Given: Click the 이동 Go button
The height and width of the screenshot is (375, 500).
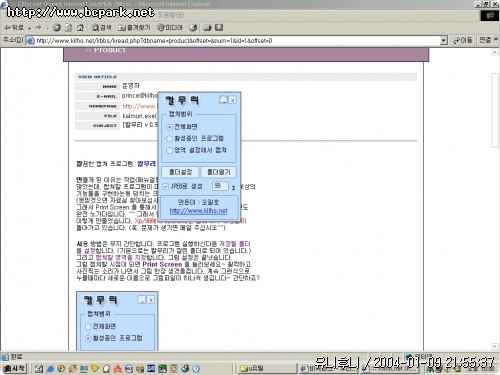Looking at the screenshot, I should pos(463,41).
